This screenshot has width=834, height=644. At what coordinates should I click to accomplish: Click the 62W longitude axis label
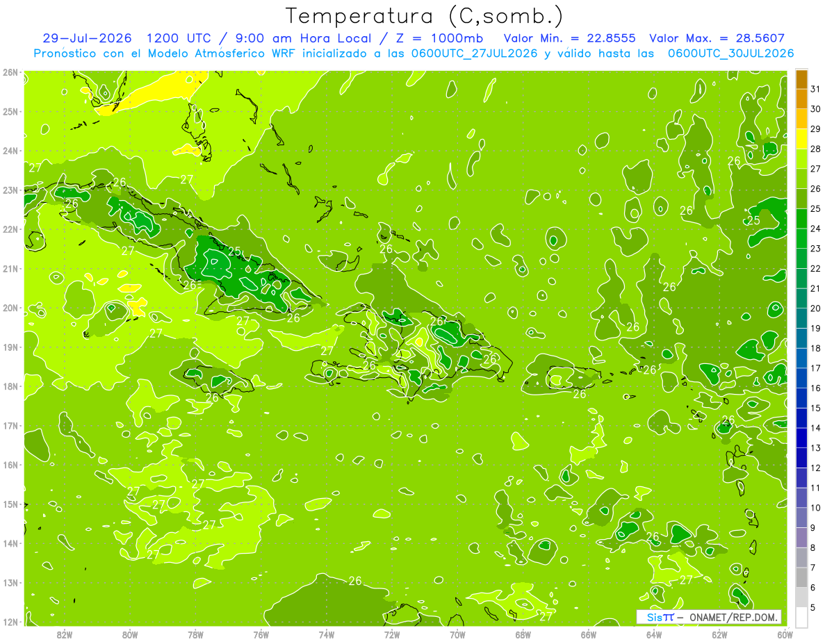pos(719,634)
